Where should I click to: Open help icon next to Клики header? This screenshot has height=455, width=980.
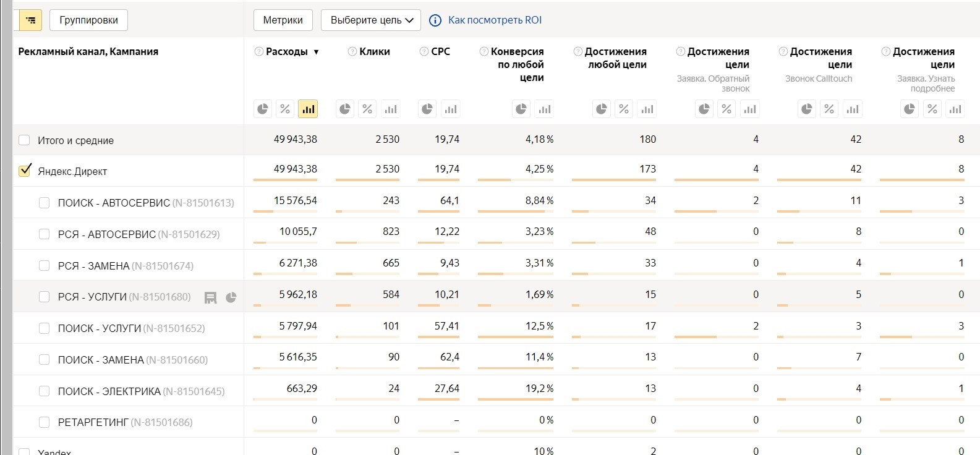(352, 51)
